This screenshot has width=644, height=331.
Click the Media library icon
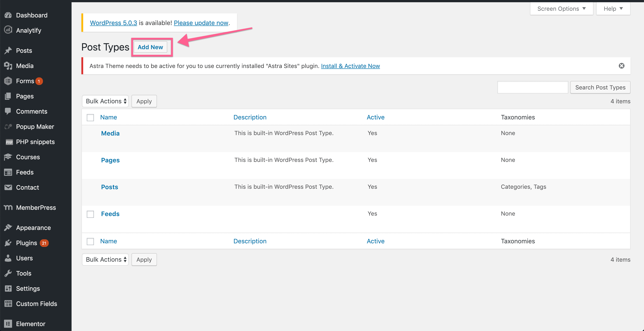click(8, 66)
